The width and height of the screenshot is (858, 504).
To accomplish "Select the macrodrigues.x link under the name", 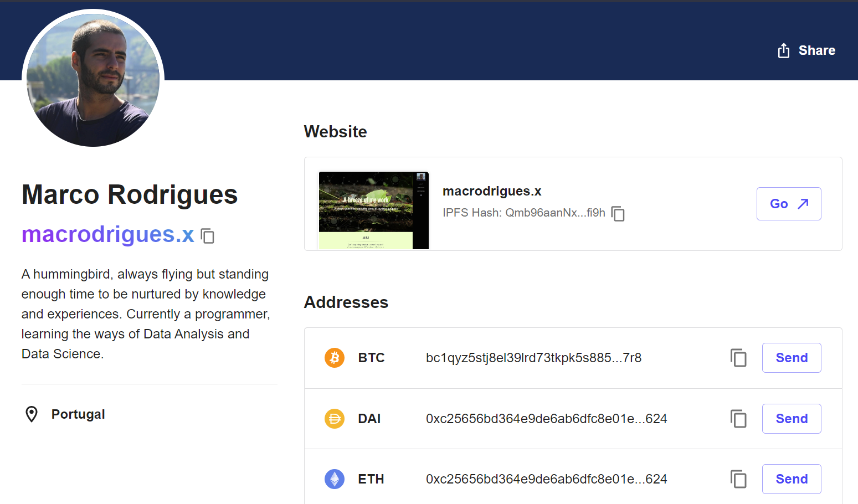I will (x=107, y=234).
